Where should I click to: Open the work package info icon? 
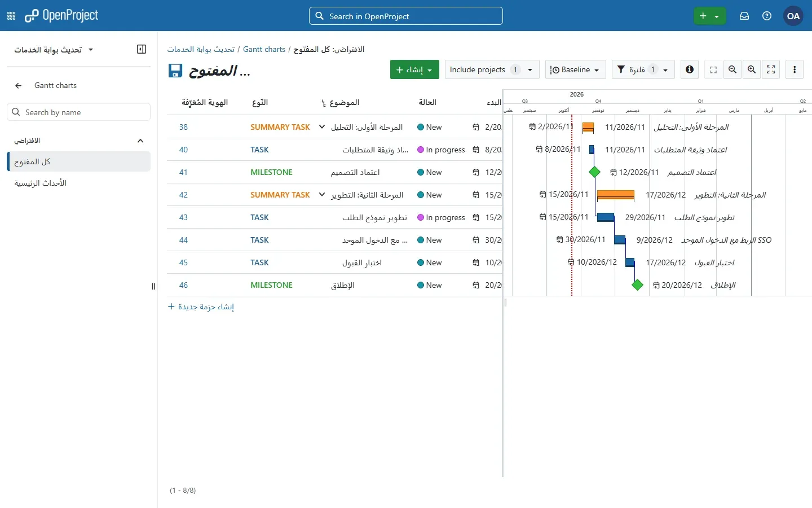(x=690, y=69)
